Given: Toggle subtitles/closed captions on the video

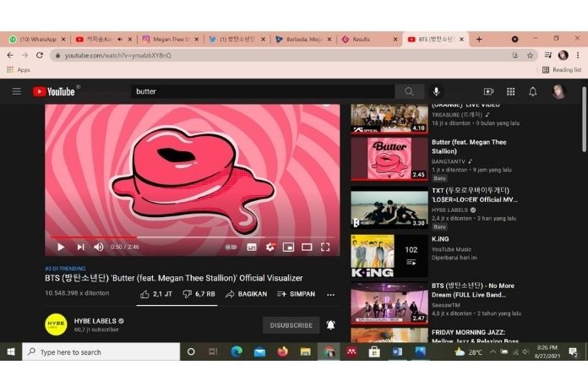Looking at the screenshot, I should pos(252,247).
